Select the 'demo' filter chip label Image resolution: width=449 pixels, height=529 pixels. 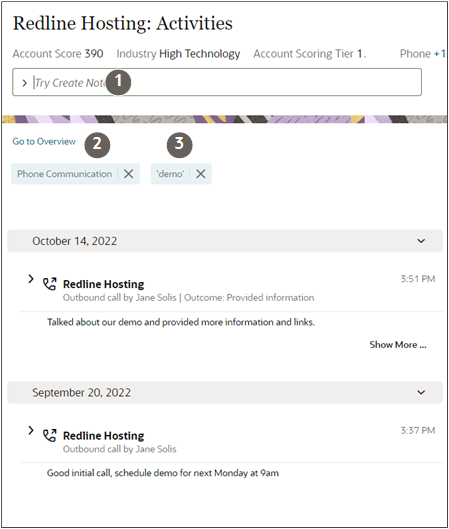170,174
